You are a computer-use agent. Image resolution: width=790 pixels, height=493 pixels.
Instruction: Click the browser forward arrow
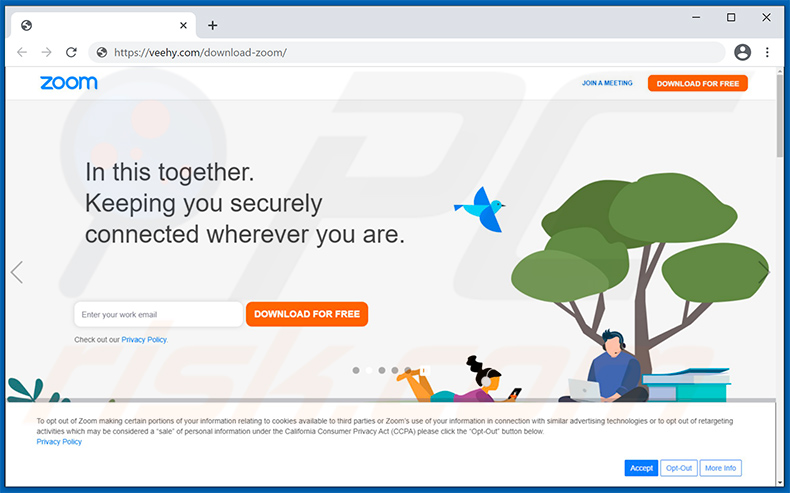tap(46, 52)
